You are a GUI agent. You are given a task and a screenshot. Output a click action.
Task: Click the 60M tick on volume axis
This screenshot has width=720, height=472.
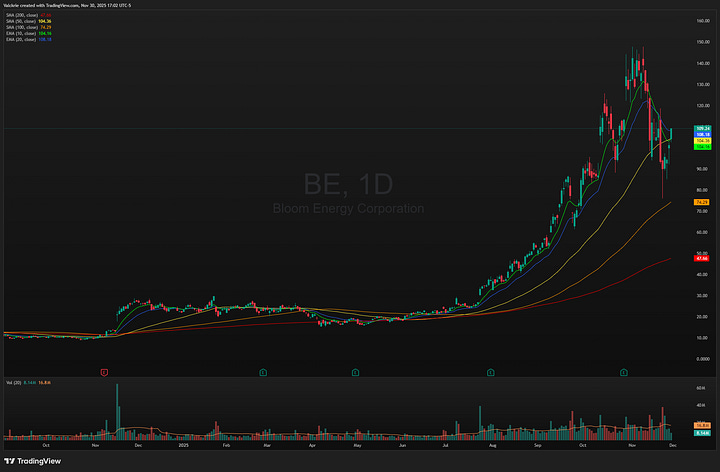[700, 388]
